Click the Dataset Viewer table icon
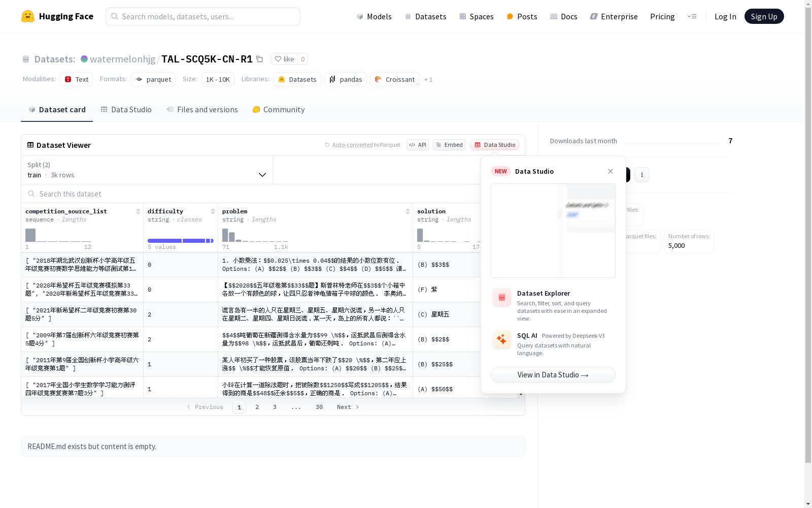This screenshot has height=508, width=812. pos(30,145)
